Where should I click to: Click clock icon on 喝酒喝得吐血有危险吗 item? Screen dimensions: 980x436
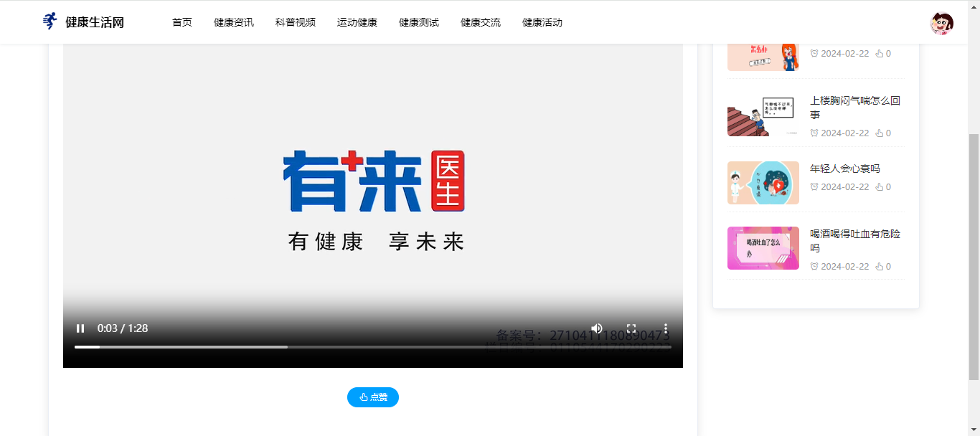point(814,266)
